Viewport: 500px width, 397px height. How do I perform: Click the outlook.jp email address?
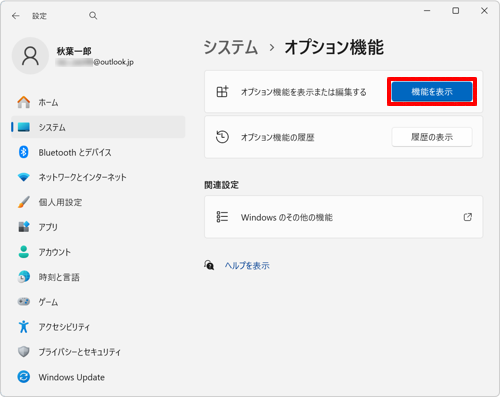pyautogui.click(x=95, y=62)
